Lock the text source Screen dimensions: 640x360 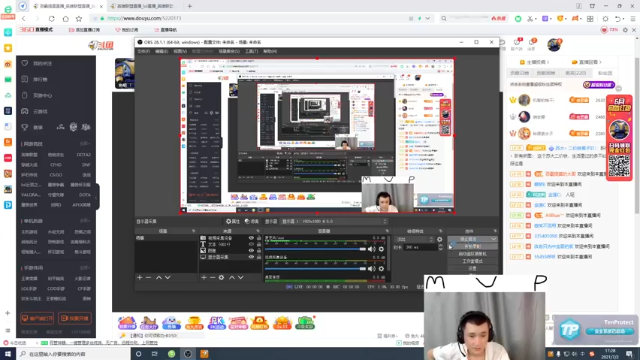259,244
